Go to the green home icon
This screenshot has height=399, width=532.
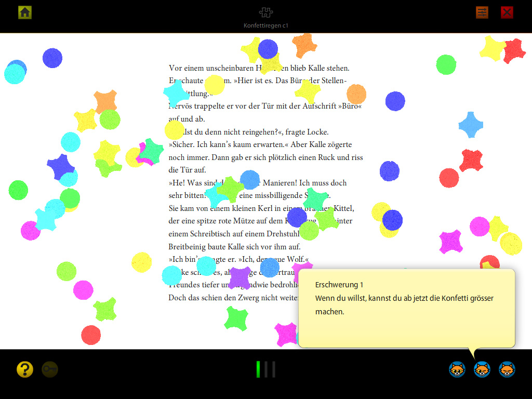25,12
